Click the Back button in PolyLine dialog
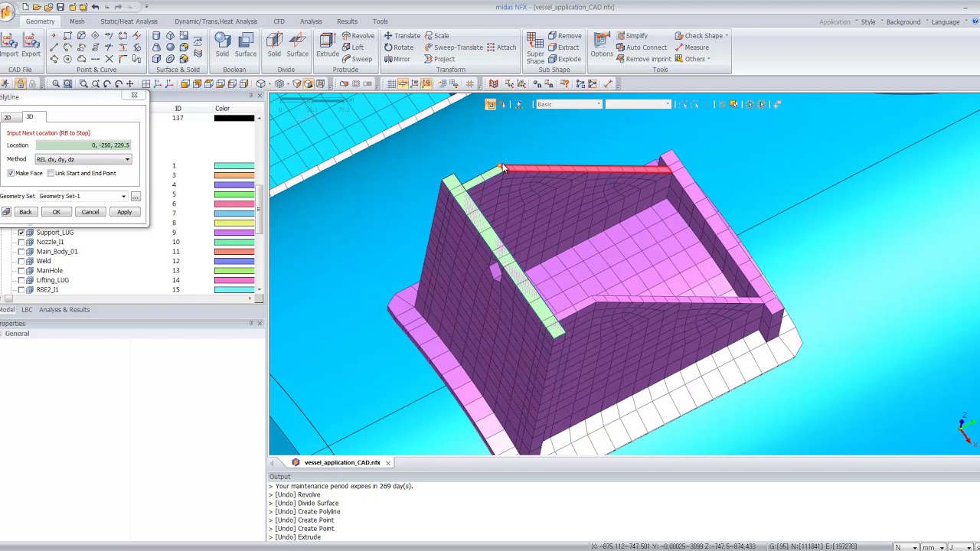980x551 pixels. pos(25,212)
